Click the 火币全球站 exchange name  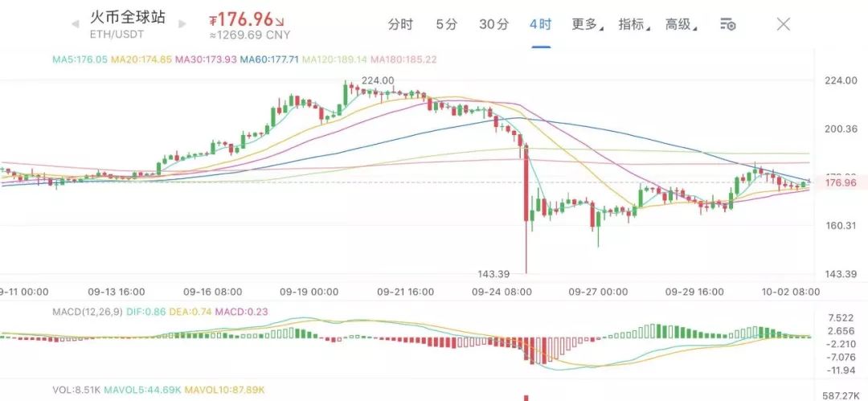[x=128, y=17]
